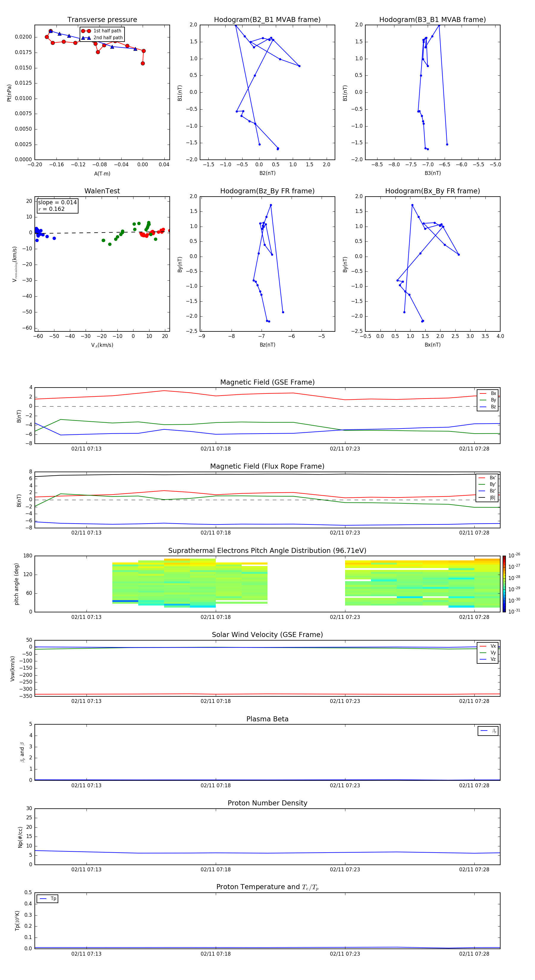Click the color bar label 10^-31

(x=514, y=611)
